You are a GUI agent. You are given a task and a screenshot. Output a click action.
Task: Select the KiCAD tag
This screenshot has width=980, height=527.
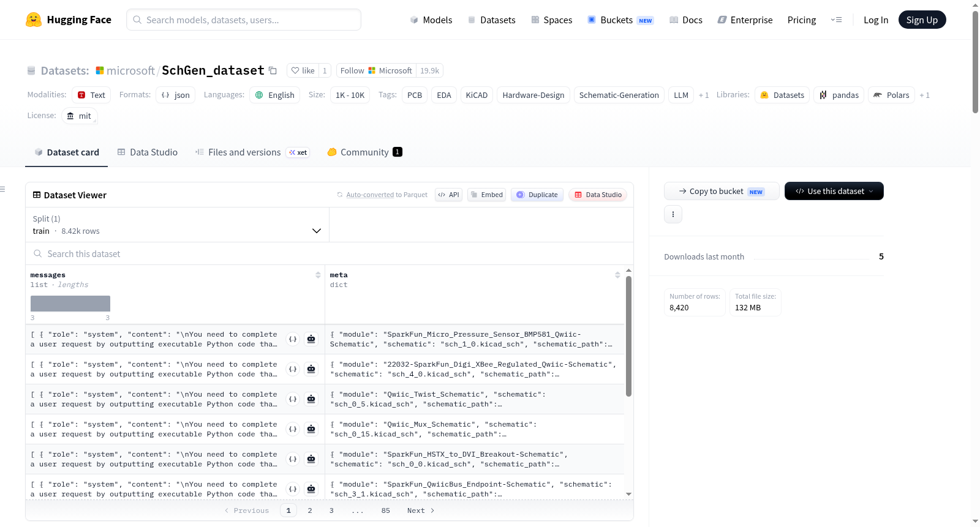477,95
